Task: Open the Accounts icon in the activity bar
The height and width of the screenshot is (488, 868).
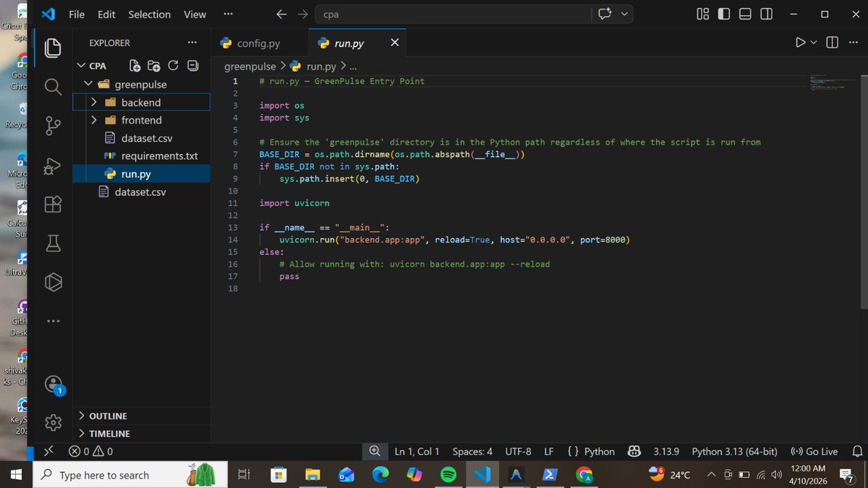Action: pos(52,384)
